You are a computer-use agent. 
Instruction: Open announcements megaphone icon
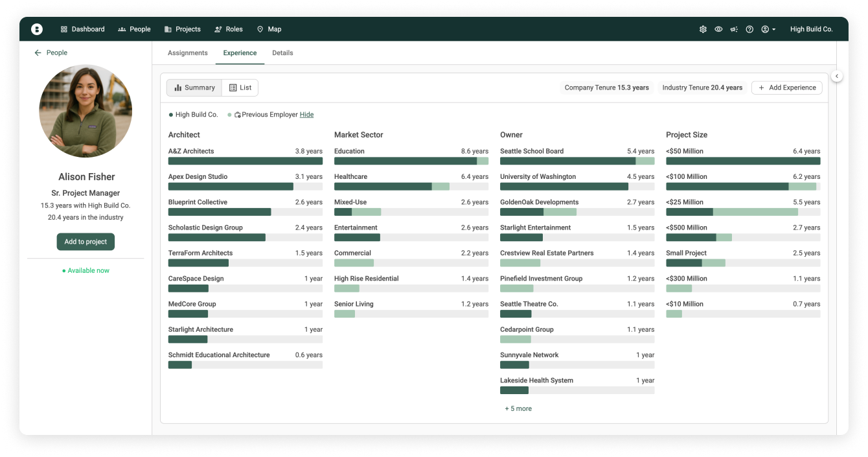[734, 29]
